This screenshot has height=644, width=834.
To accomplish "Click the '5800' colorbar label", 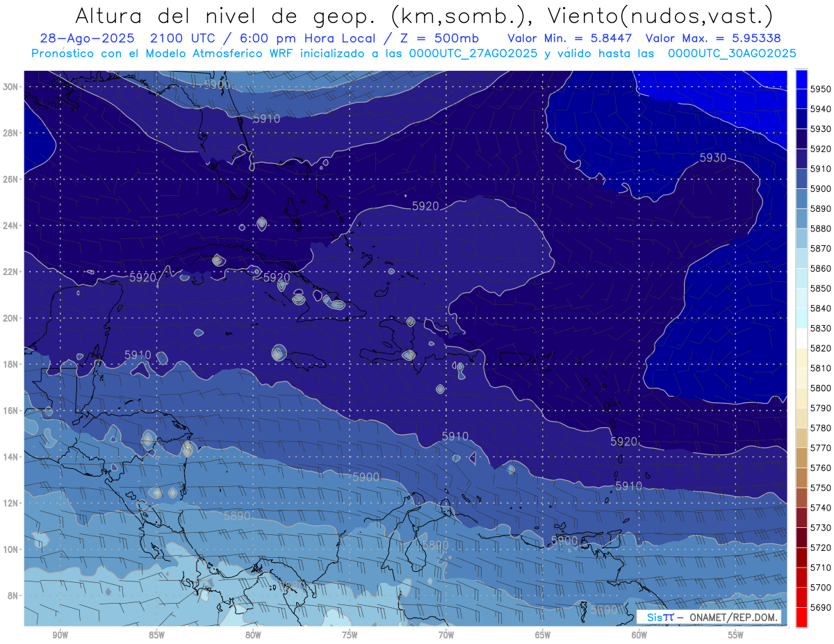I will tap(820, 388).
